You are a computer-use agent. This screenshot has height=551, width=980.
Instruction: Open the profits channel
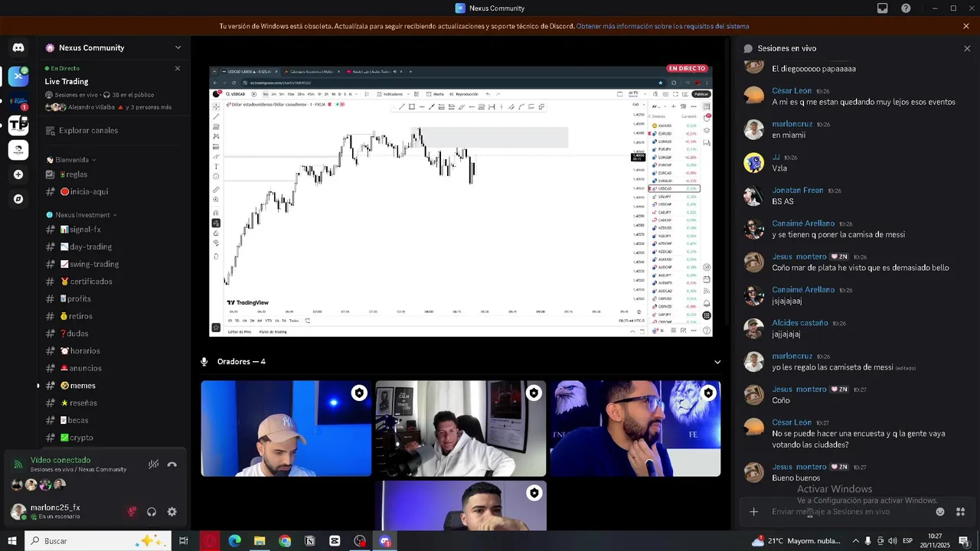click(x=115, y=298)
